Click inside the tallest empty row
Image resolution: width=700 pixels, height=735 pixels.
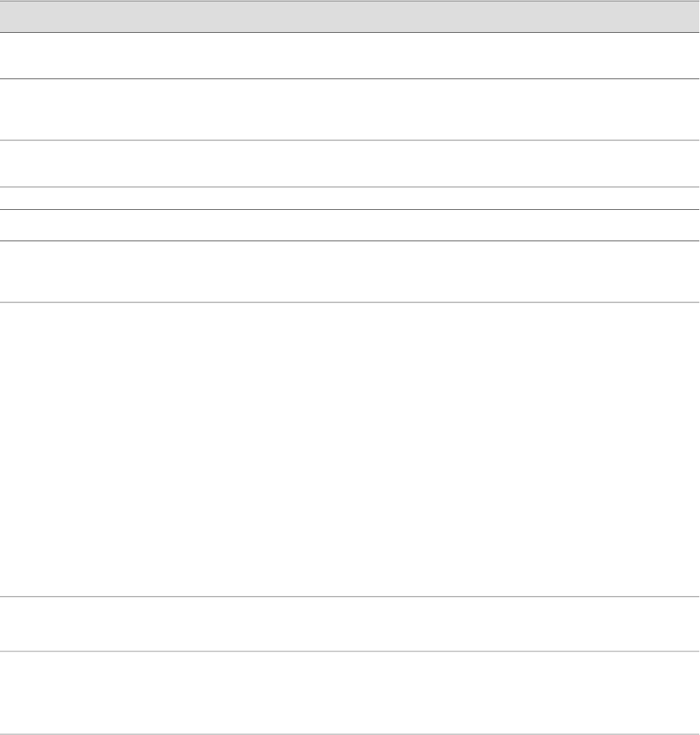pyautogui.click(x=350, y=450)
